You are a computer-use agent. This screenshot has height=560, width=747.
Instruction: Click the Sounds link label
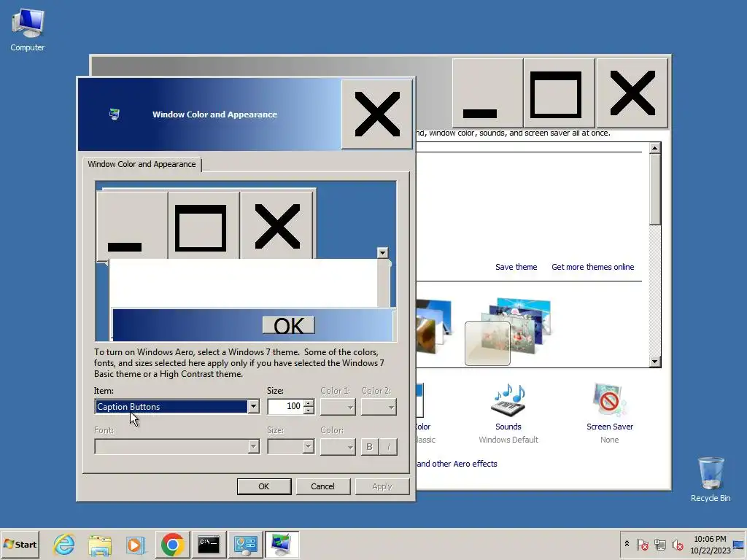tap(508, 427)
